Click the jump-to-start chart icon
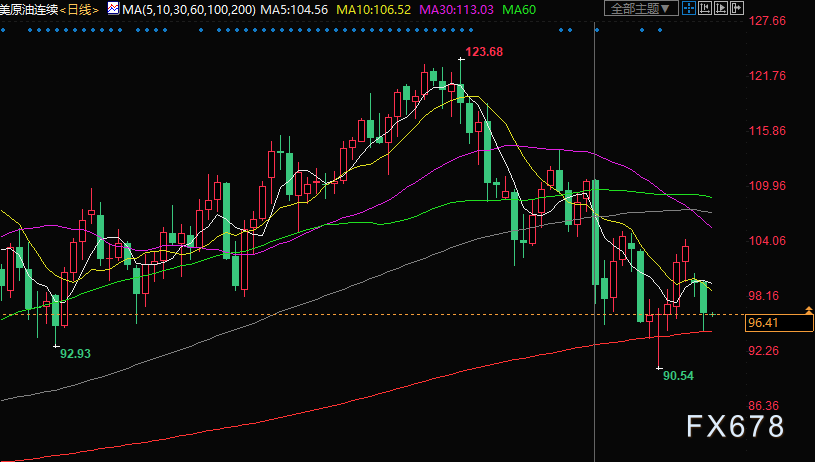 click(705, 8)
